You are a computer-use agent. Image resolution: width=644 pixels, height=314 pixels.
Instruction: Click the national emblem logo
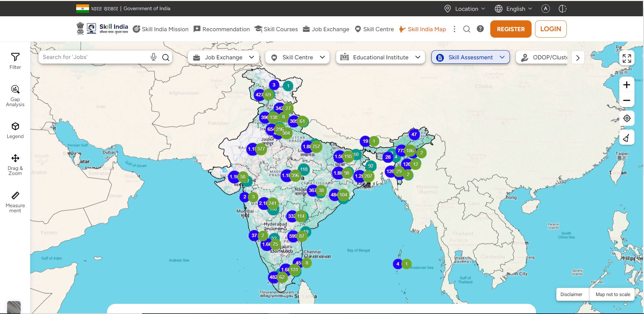tap(80, 28)
